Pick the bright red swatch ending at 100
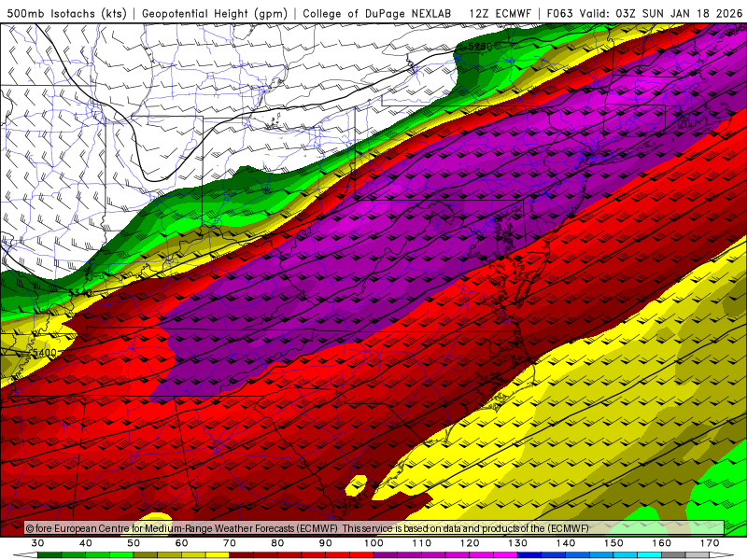Image resolution: width=747 pixels, height=560 pixels. [361, 556]
